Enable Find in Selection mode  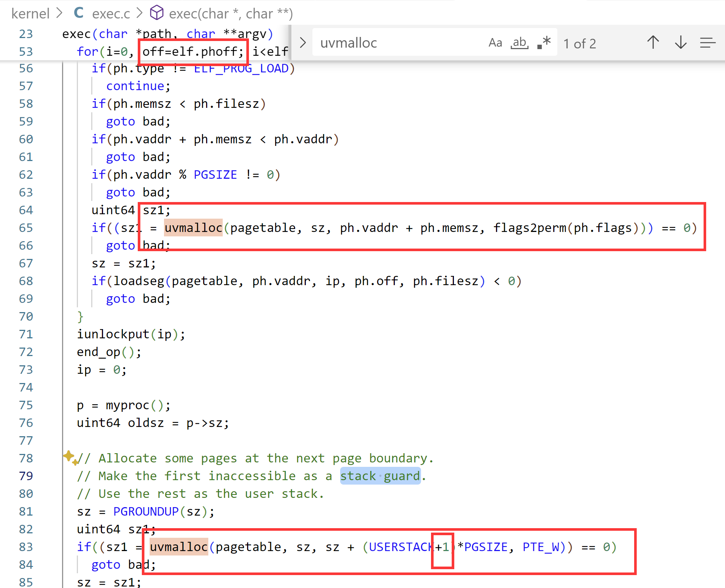coord(708,43)
